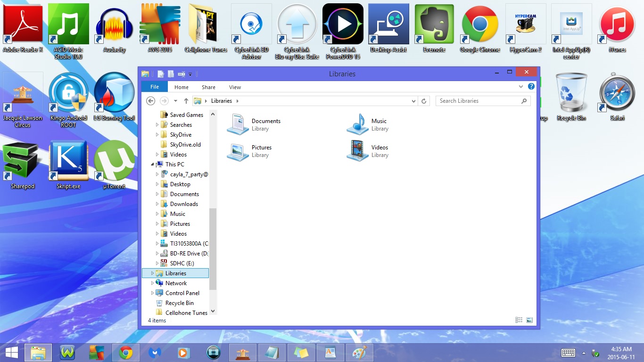Image resolution: width=644 pixels, height=362 pixels.
Task: Select the Skript.exe desktop shortcut
Action: coord(68,165)
